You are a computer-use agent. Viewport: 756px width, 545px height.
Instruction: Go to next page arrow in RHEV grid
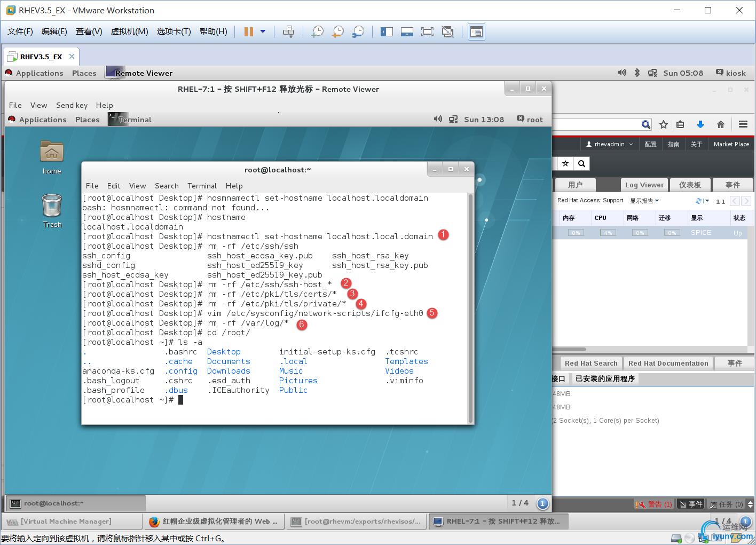point(746,201)
